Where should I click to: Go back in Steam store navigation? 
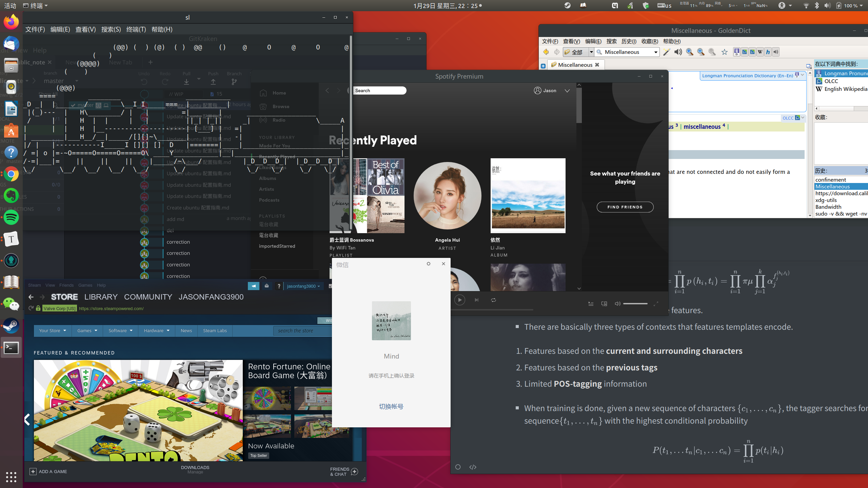(x=31, y=297)
